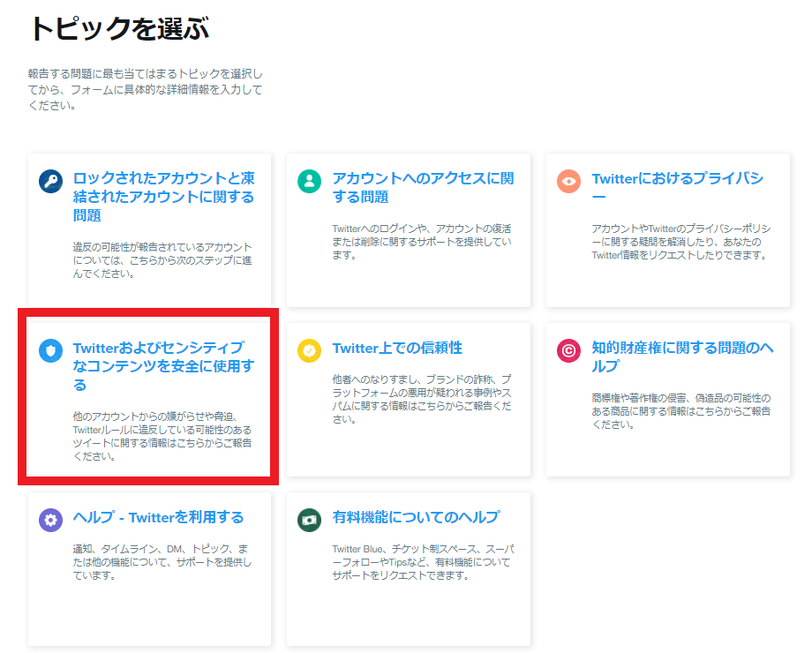The width and height of the screenshot is (812, 653).
Task: Open ロックされたアカウントと凍結されたアカウントに関する問題 link
Action: 163,197
